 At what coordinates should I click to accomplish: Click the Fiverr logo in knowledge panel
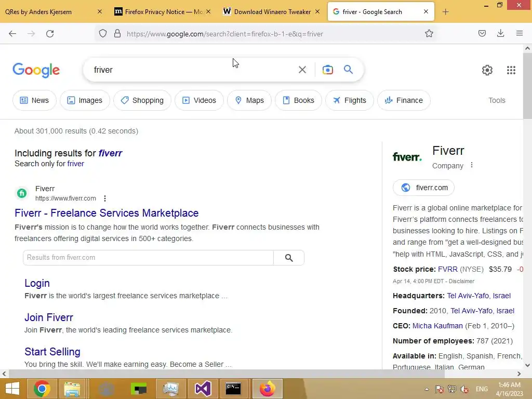pos(407,157)
